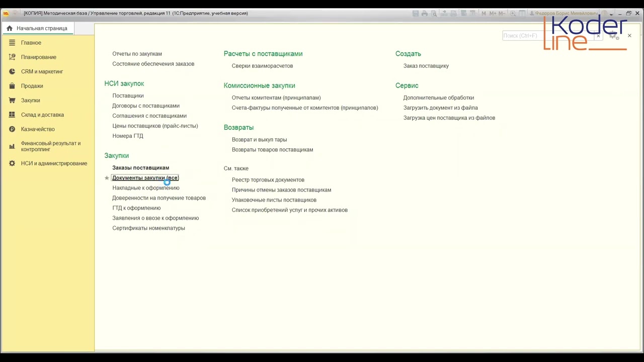Open ГТД к оформлению
This screenshot has width=644, height=362.
(136, 208)
